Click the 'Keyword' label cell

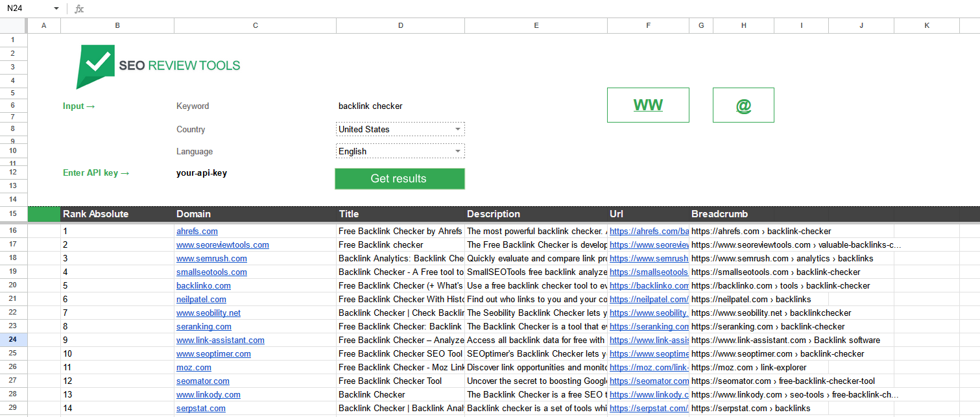(193, 106)
